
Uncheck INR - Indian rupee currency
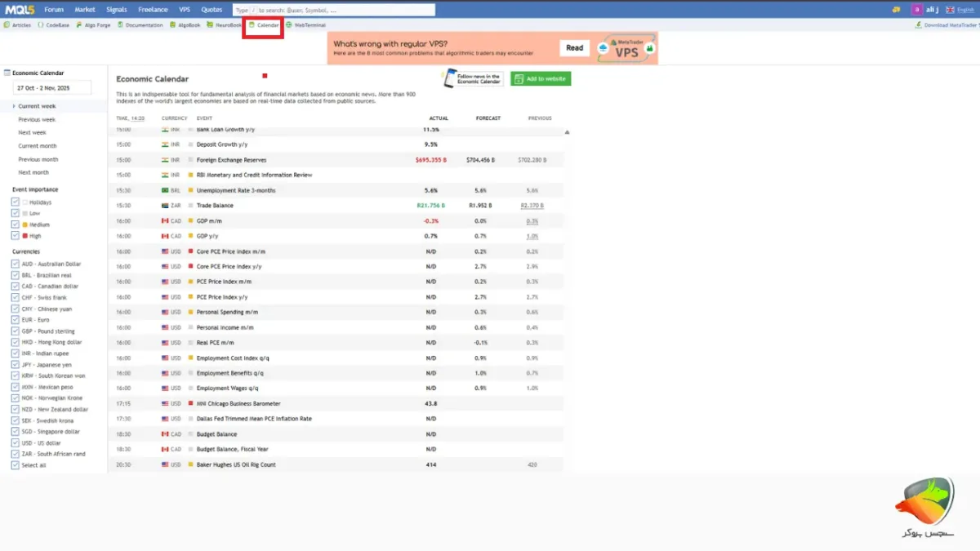(x=16, y=353)
